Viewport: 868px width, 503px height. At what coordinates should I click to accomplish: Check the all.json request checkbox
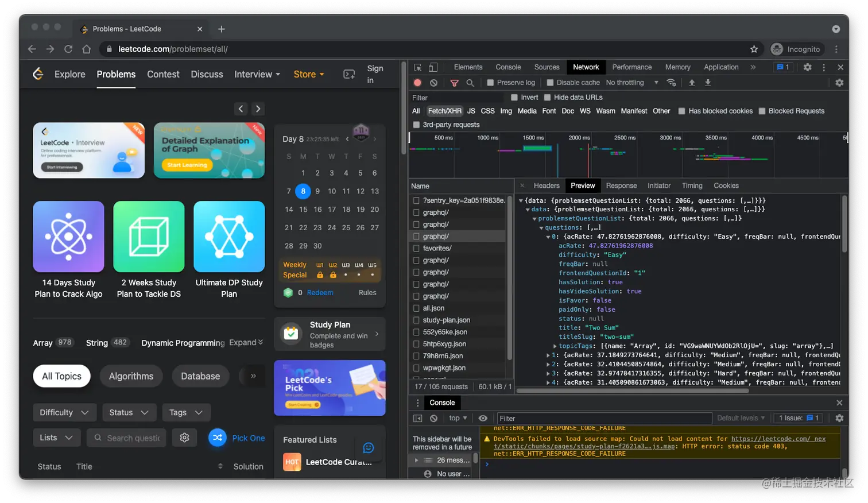click(417, 308)
